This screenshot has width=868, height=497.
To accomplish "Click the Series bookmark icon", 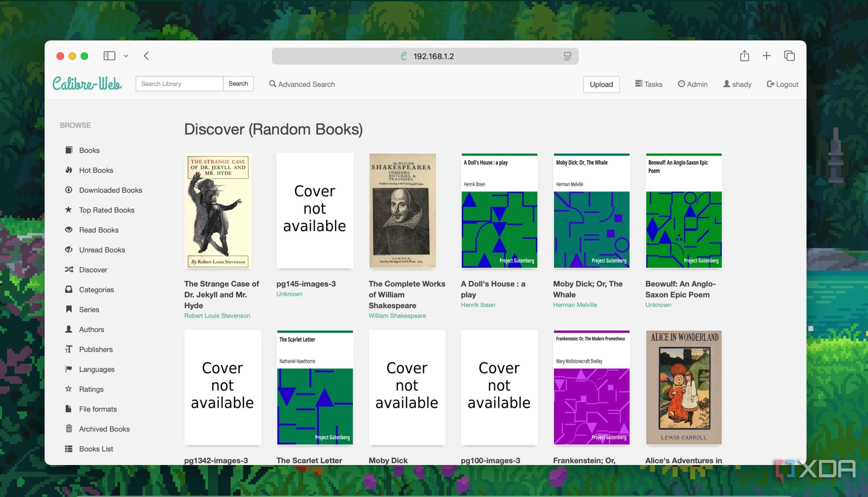I will pos(69,309).
